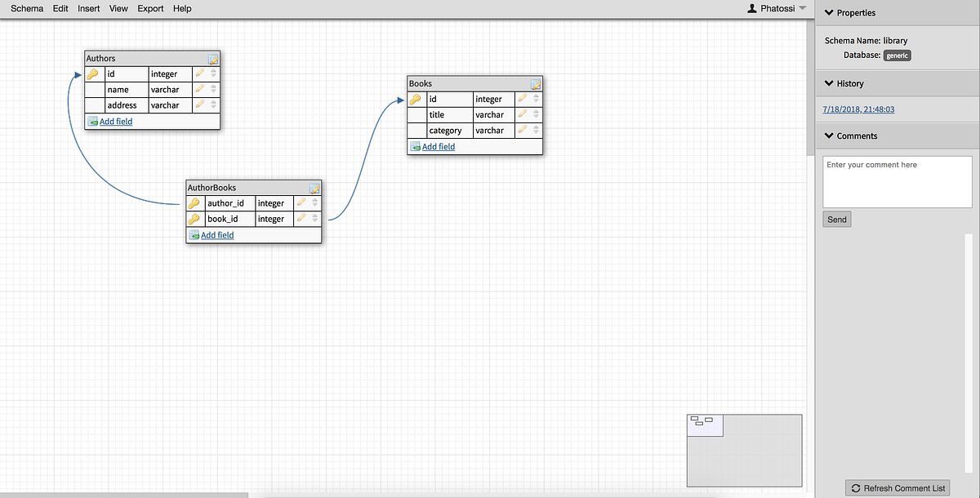Click the Send button to post a comment
The width and height of the screenshot is (980, 498).
[836, 219]
